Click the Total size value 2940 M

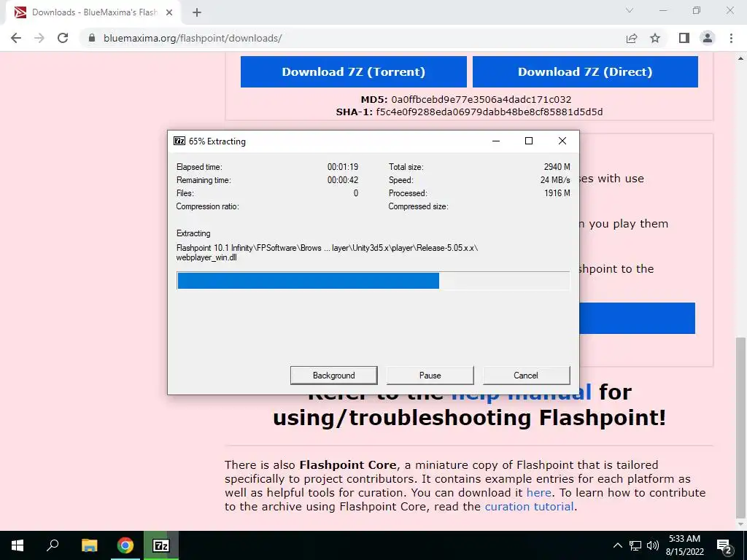[557, 167]
